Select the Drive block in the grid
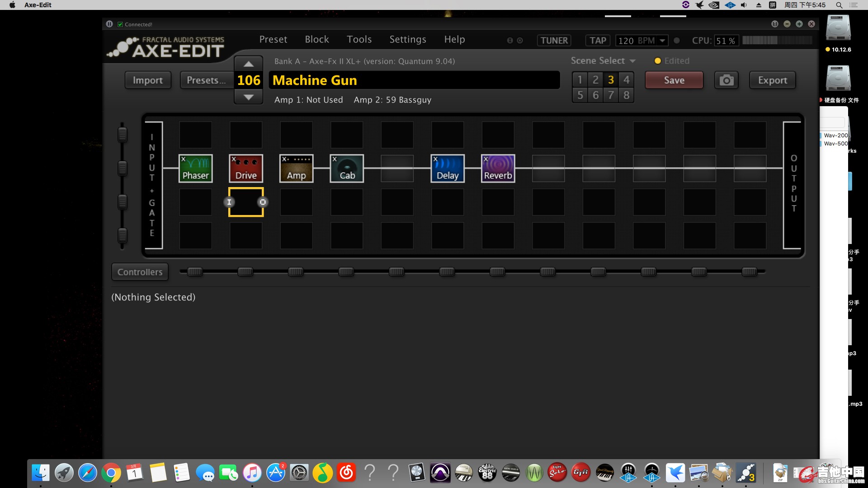This screenshot has width=868, height=488. [246, 168]
